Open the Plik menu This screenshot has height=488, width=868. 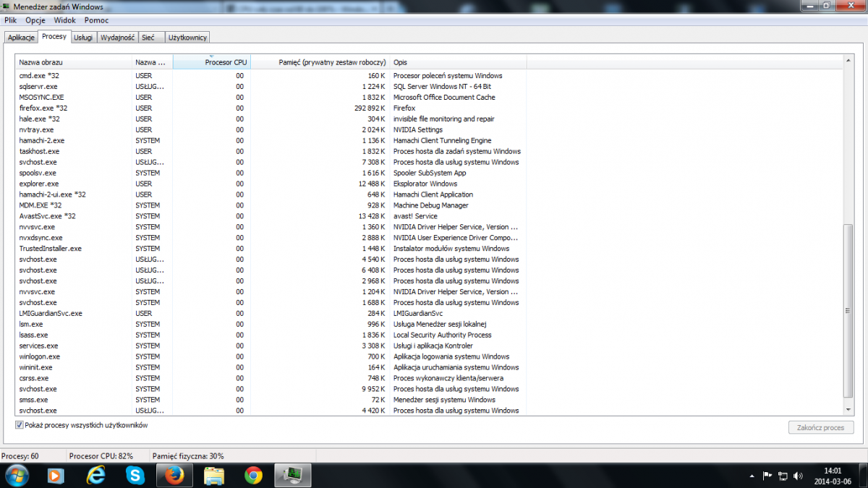click(10, 20)
